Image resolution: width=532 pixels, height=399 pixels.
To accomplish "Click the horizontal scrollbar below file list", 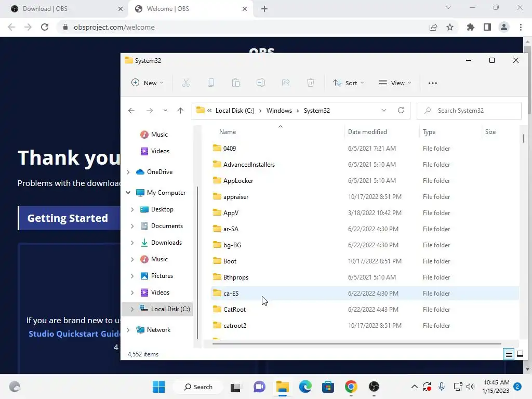I will (356, 344).
